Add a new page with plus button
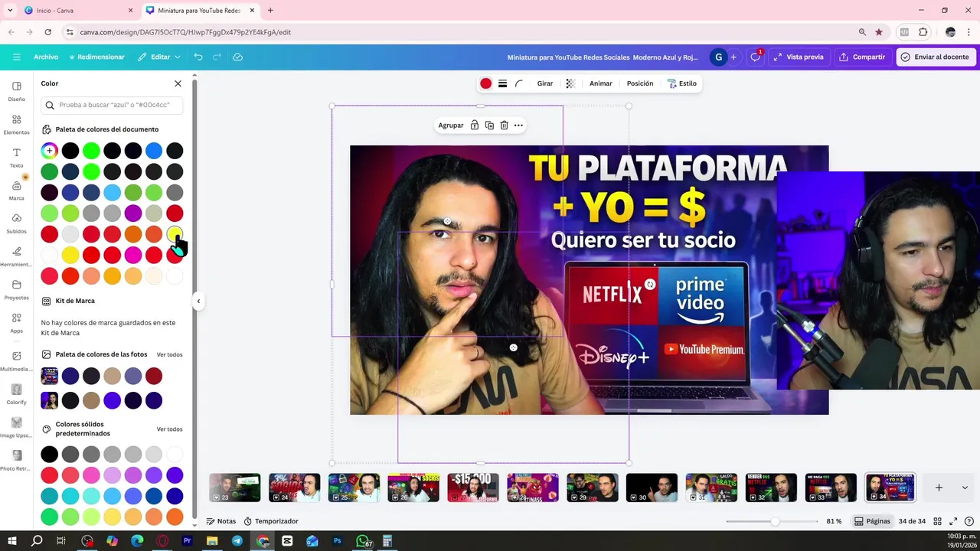 coord(939,487)
